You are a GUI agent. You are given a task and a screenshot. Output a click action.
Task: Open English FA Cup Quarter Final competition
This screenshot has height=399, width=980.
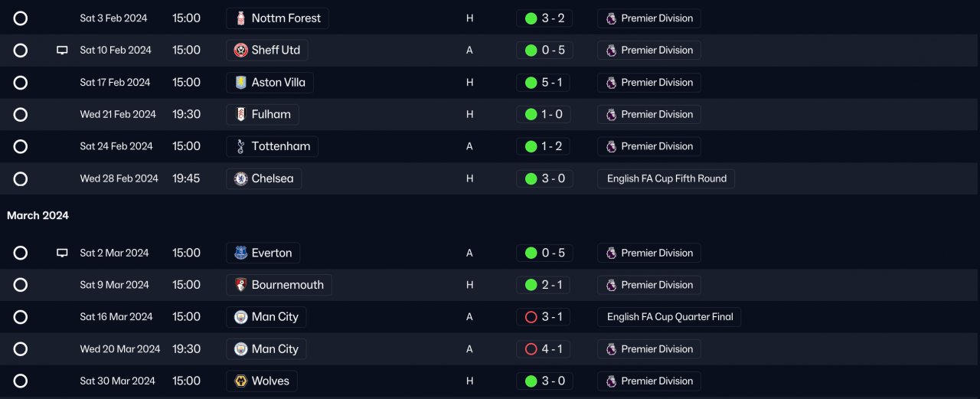669,316
